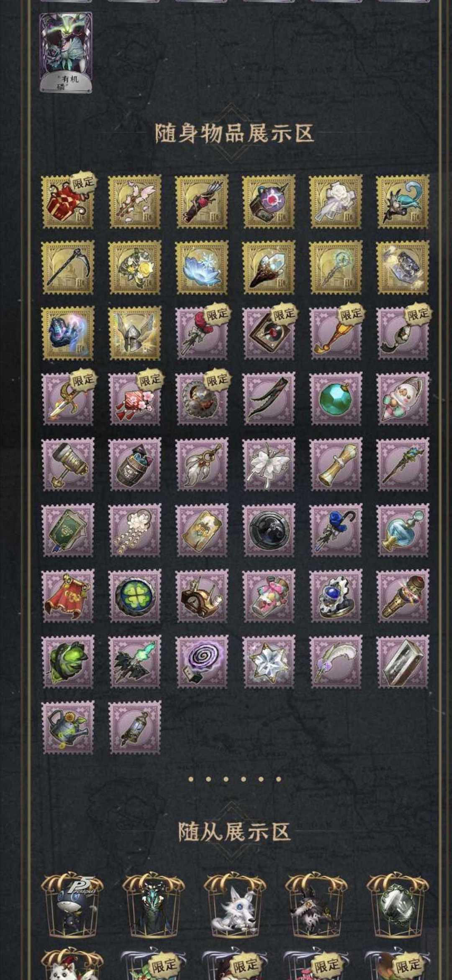Select the green cabbage accessory stamp
This screenshot has height=980, width=452.
click(x=68, y=661)
